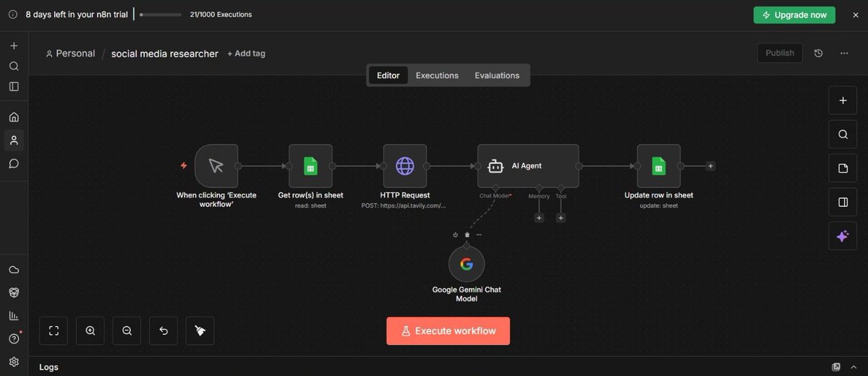This screenshot has height=376, width=868.
Task: Click the '8 days left in your n8n trial' text
Action: (77, 14)
